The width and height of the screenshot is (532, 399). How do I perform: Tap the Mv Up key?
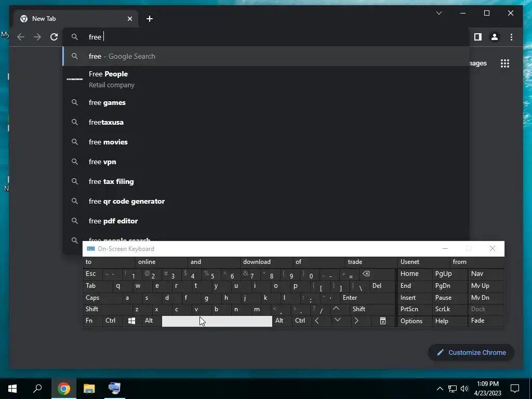pyautogui.click(x=486, y=286)
